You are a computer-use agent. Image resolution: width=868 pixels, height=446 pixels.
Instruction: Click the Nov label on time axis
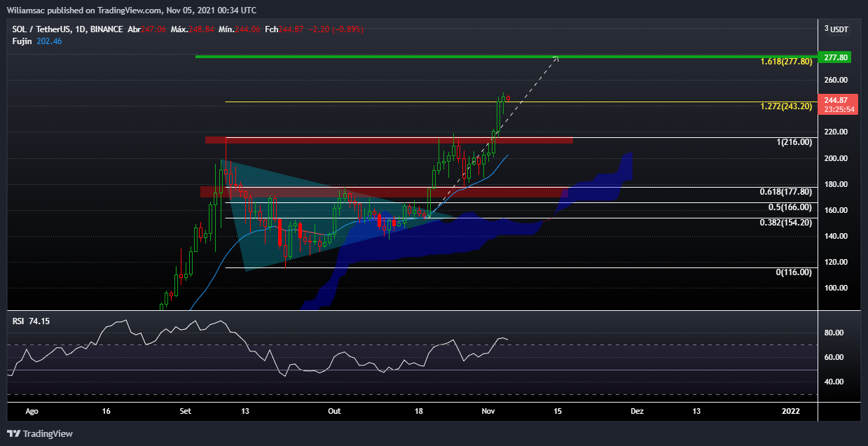(489, 411)
